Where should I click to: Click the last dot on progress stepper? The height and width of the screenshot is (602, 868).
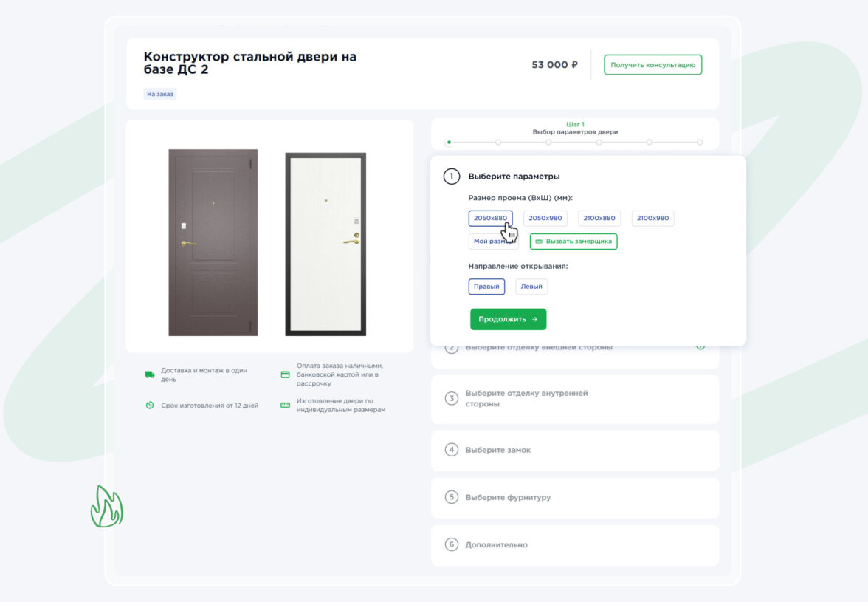pyautogui.click(x=700, y=142)
